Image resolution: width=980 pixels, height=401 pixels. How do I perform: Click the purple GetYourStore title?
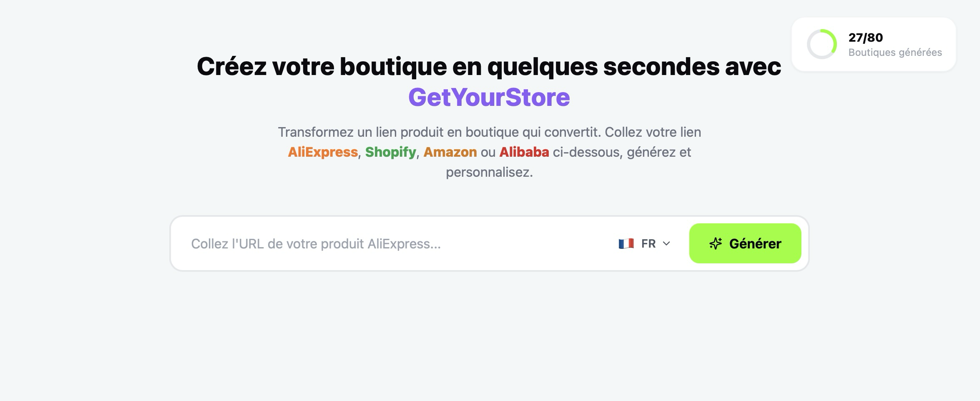pyautogui.click(x=489, y=97)
